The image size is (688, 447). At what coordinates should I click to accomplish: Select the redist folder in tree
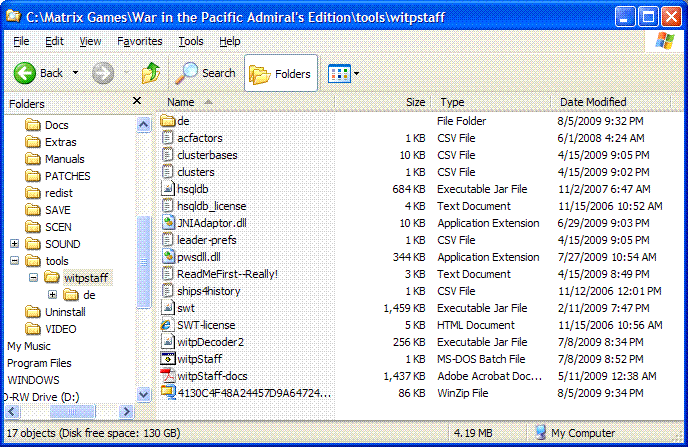click(x=49, y=193)
